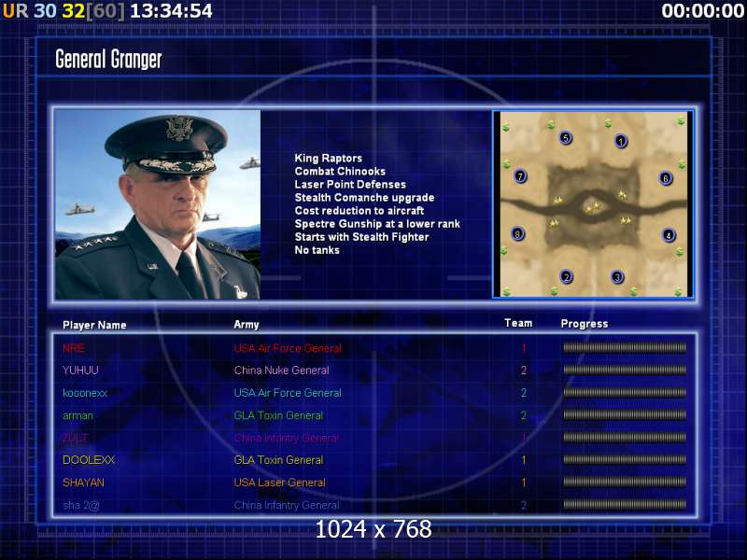Click the team number in arman's row
The image size is (747, 560).
click(x=524, y=415)
